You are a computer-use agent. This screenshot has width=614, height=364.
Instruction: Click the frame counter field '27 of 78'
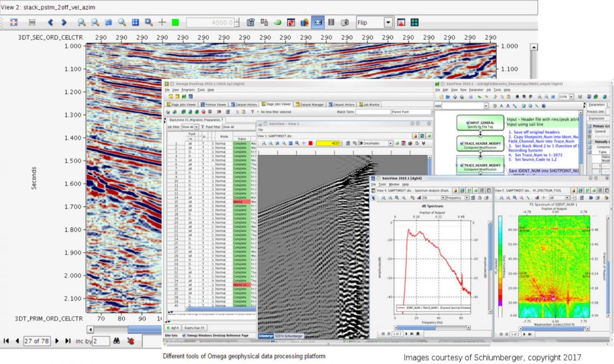[x=36, y=341]
